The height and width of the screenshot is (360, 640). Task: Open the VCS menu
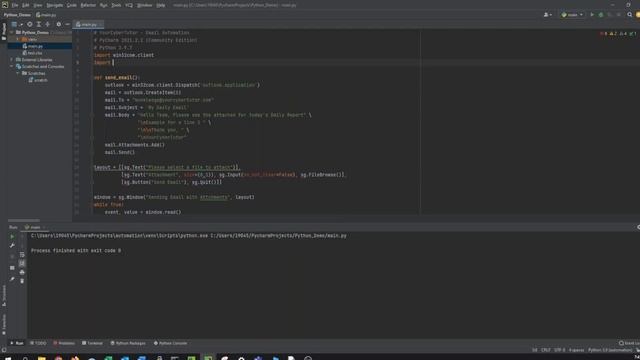point(129,5)
